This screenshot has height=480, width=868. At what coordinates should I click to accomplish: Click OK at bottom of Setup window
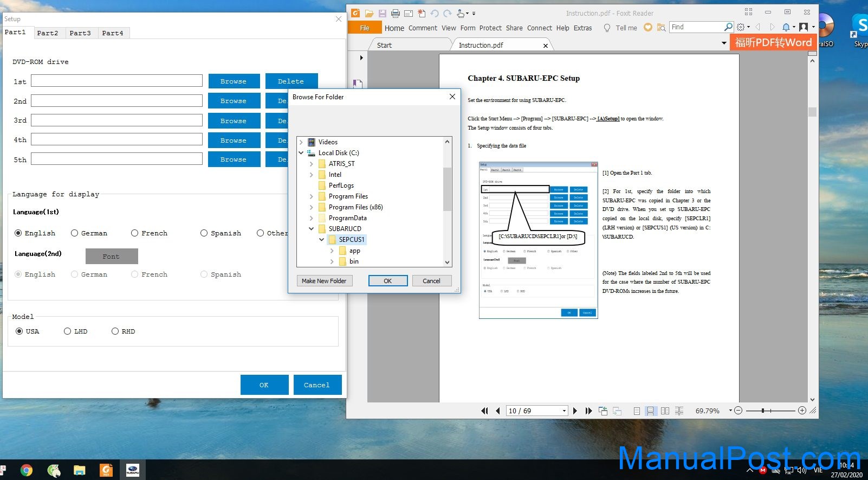point(264,385)
